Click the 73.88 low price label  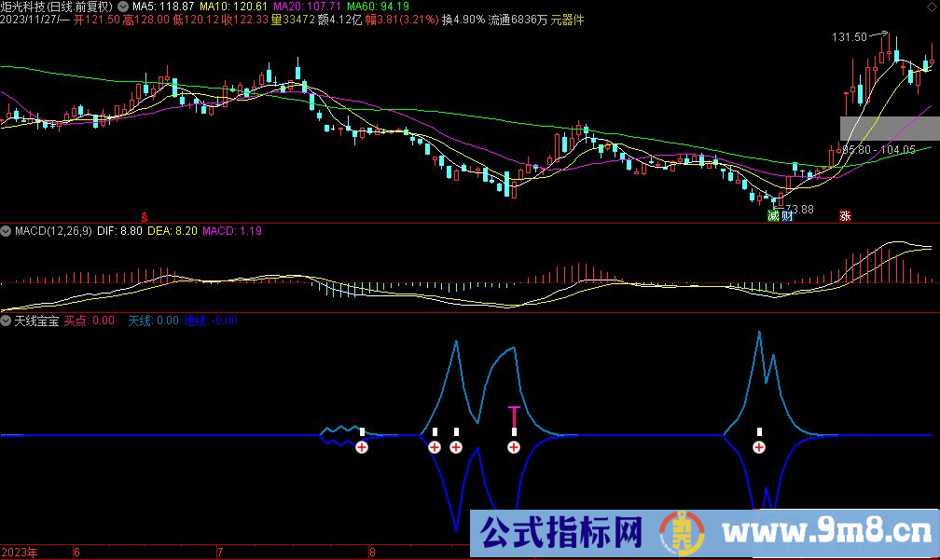coord(800,209)
